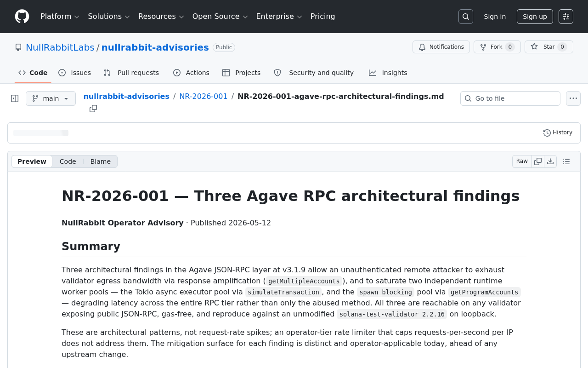Click the spawn_blocking code snippet
588x368 pixels.
[386, 292]
